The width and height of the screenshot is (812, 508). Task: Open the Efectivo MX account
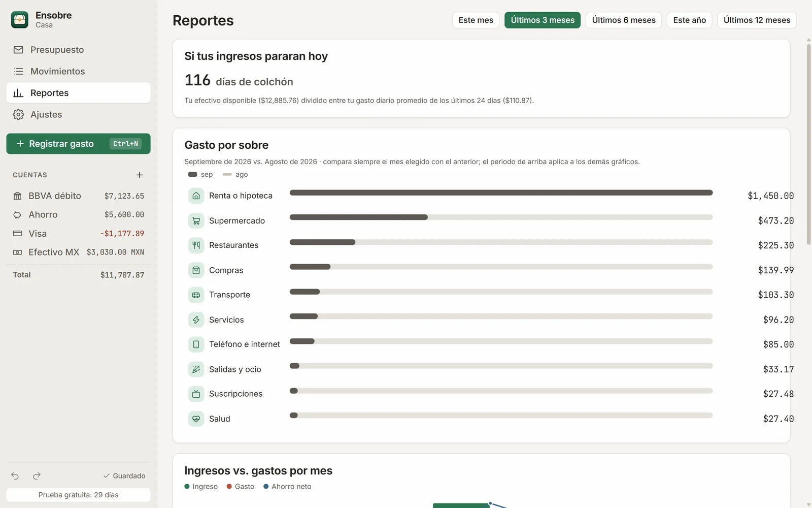point(78,252)
